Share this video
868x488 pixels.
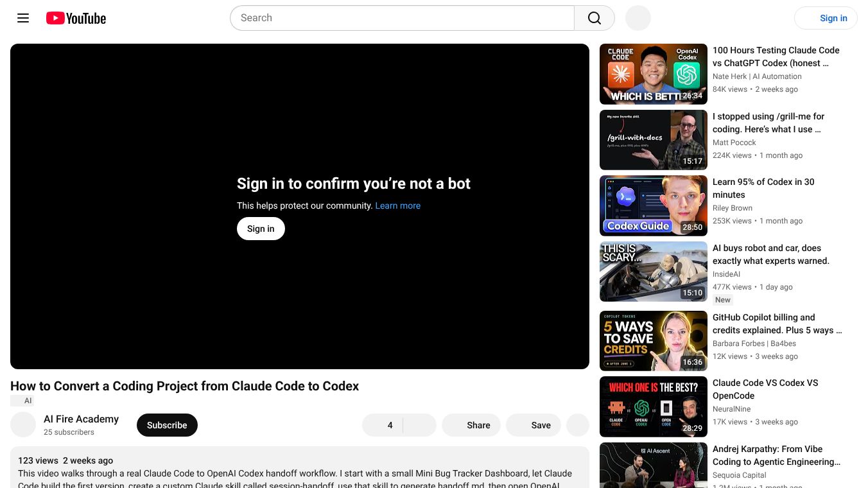click(x=471, y=425)
